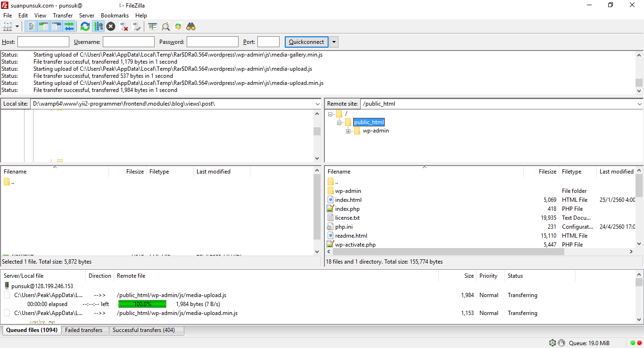
Task: Collapse the public_html tree node
Action: click(x=339, y=123)
